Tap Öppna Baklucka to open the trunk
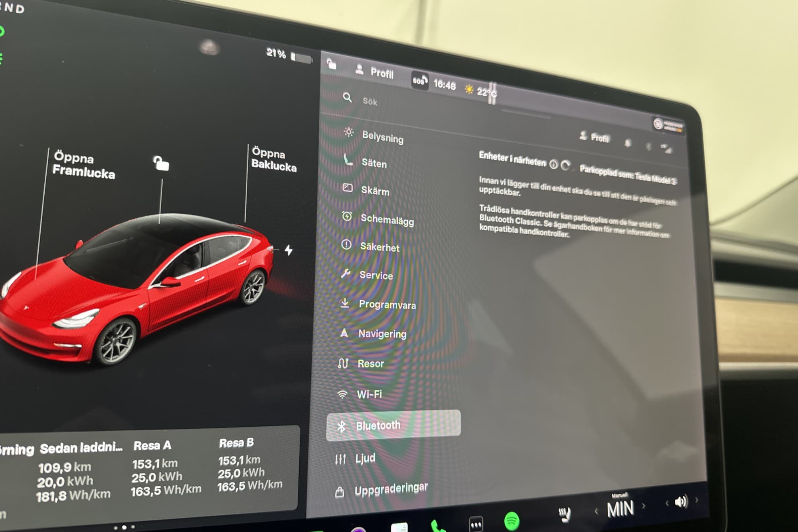The image size is (798, 532). (274, 159)
